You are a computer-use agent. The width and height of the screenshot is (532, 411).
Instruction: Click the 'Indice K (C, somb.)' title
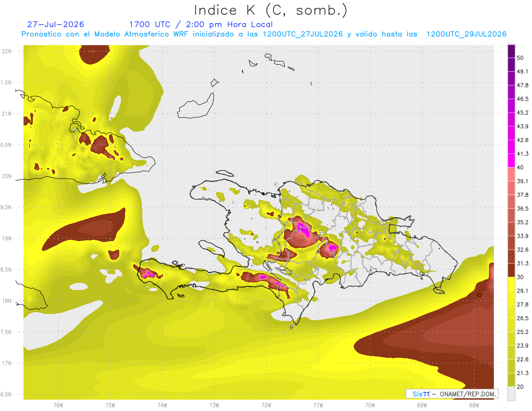pyautogui.click(x=270, y=10)
